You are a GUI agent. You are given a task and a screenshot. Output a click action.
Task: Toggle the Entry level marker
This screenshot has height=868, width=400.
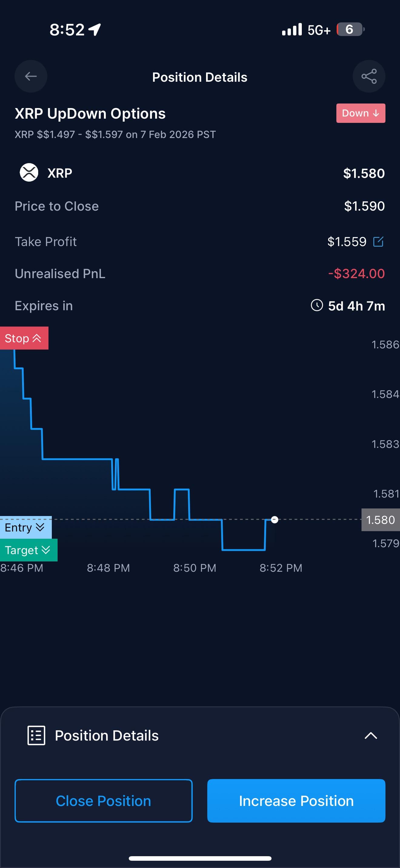point(25,527)
